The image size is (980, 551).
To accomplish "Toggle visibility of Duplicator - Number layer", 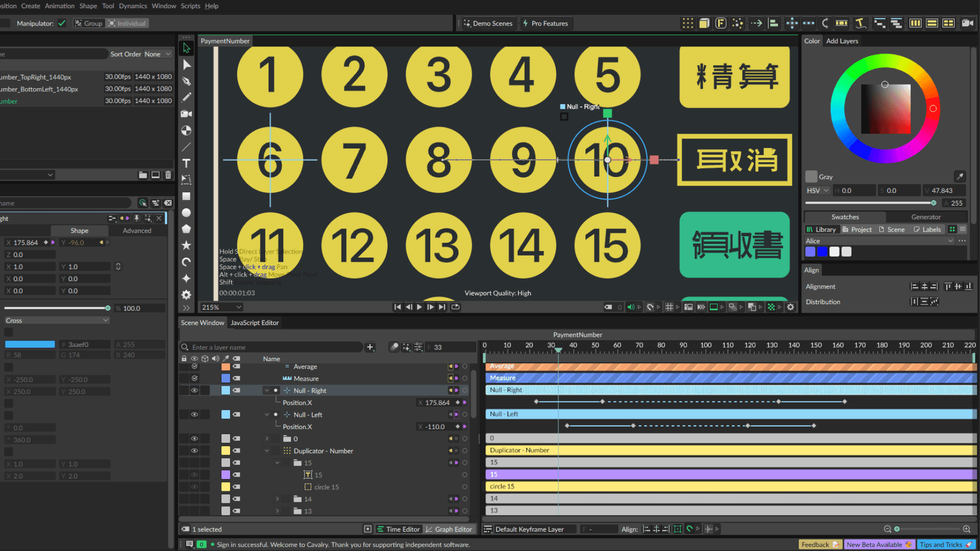I will point(194,451).
